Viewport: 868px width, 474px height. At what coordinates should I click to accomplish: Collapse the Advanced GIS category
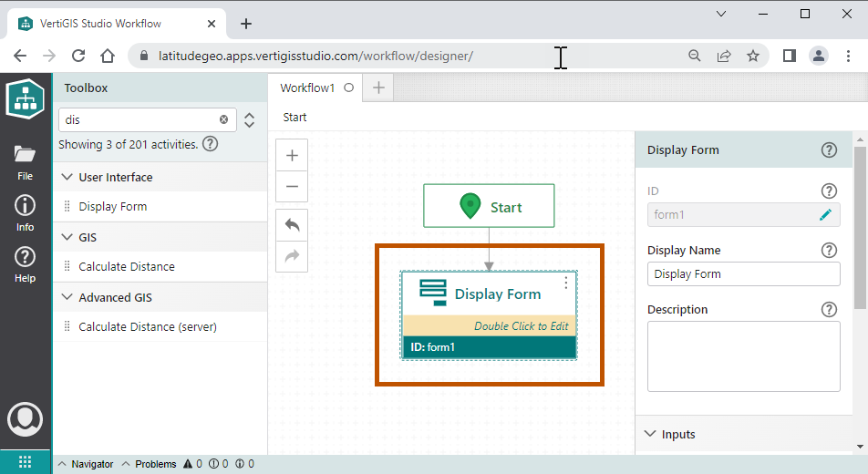(x=67, y=297)
